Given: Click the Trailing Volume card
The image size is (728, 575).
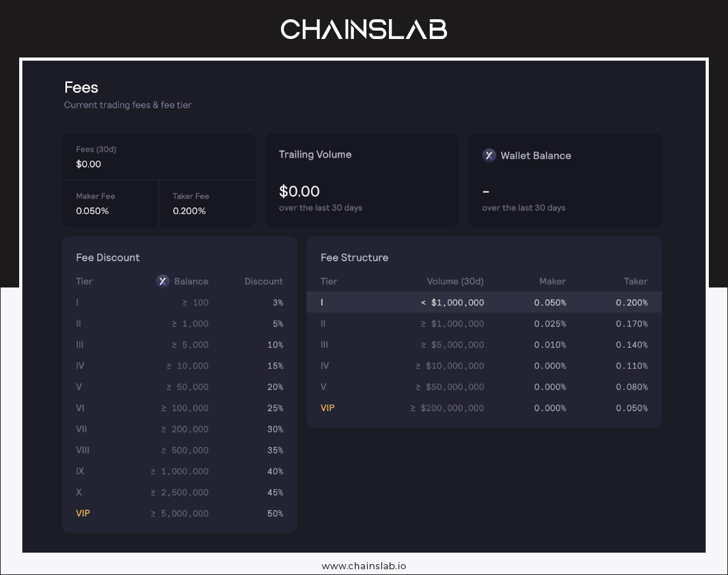Looking at the screenshot, I should click(x=361, y=180).
